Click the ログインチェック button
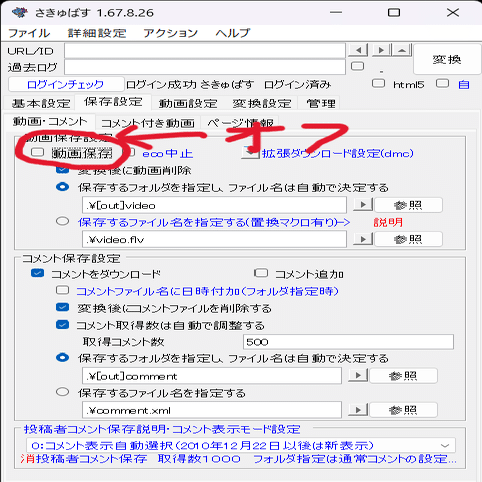The image size is (482, 482). pos(66,84)
